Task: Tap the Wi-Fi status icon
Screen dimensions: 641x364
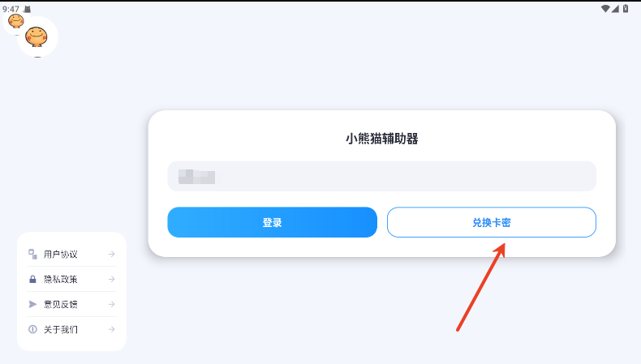Action: point(605,9)
